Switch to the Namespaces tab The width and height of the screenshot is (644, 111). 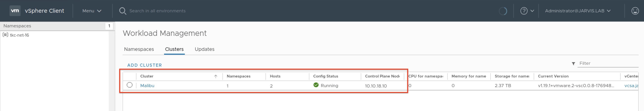(x=139, y=49)
